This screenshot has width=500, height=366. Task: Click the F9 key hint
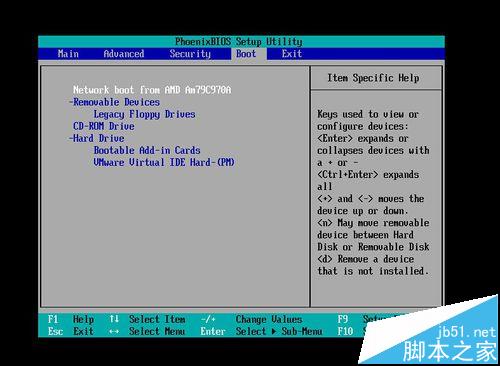point(343,319)
